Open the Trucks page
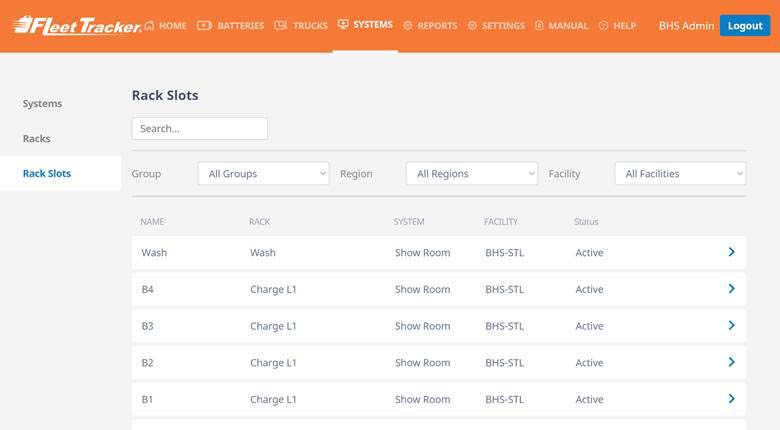780x430 pixels. [x=301, y=26]
